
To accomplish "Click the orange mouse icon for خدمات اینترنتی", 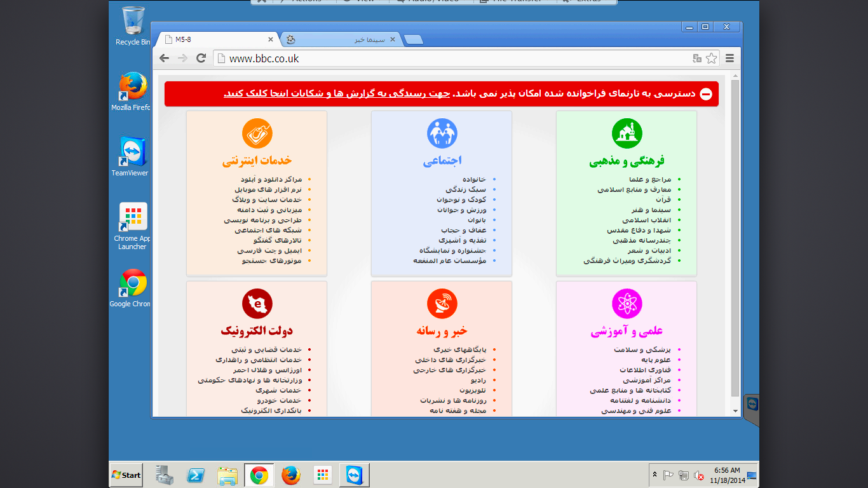I will [x=257, y=133].
